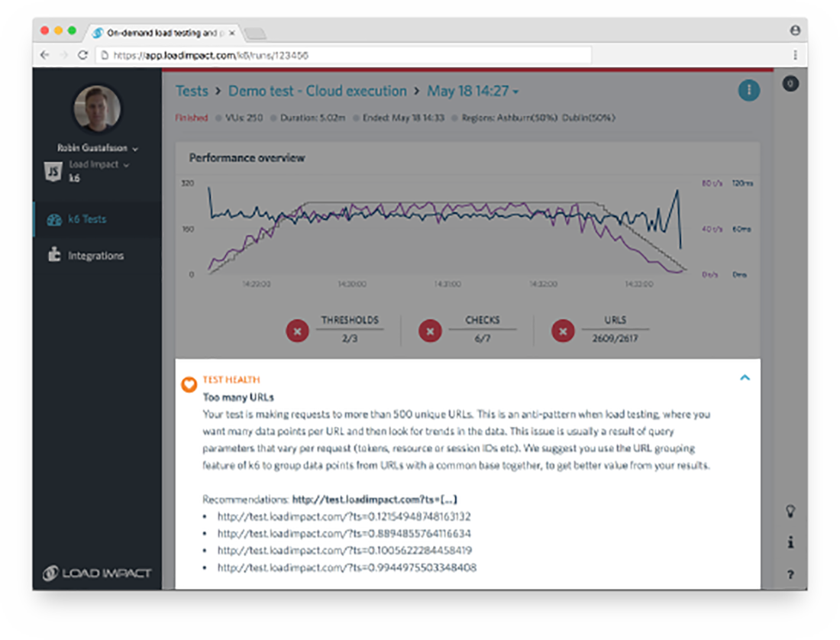
Task: Click the Performance overview title
Action: pyautogui.click(x=247, y=158)
